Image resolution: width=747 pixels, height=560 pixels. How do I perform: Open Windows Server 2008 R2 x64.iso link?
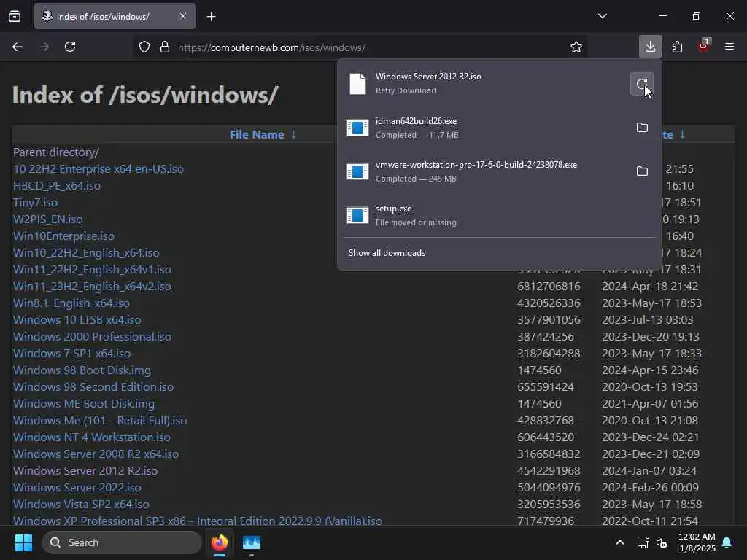pos(96,454)
